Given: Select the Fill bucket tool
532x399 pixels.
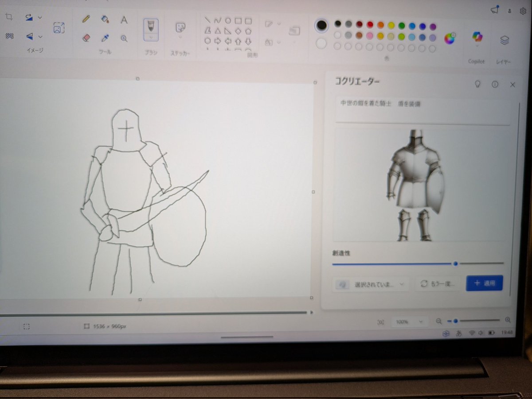Looking at the screenshot, I should 105,19.
